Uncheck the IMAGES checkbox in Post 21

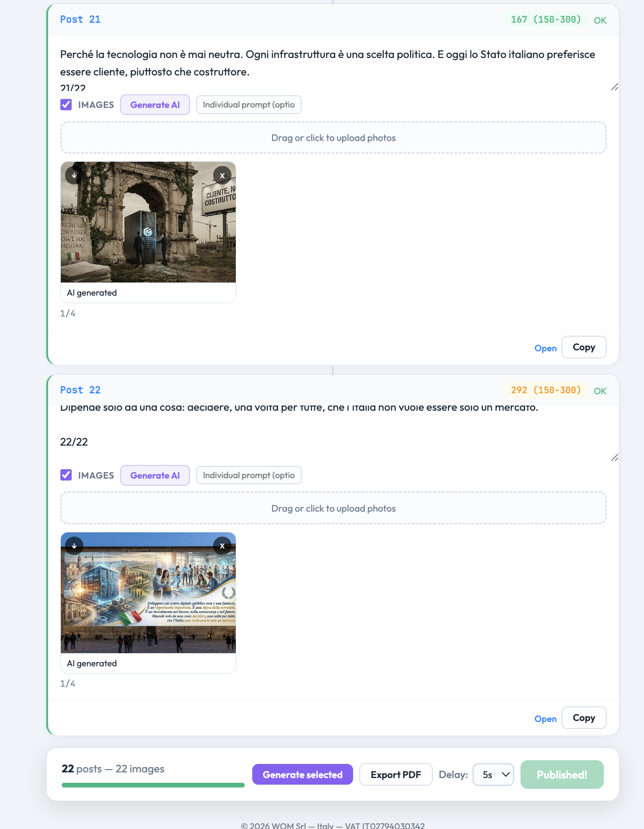click(x=66, y=105)
